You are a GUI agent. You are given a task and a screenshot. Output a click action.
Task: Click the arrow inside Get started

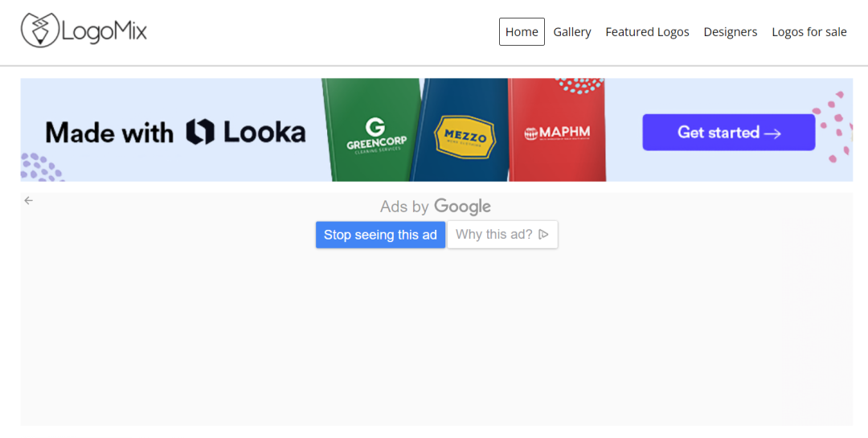pyautogui.click(x=772, y=133)
